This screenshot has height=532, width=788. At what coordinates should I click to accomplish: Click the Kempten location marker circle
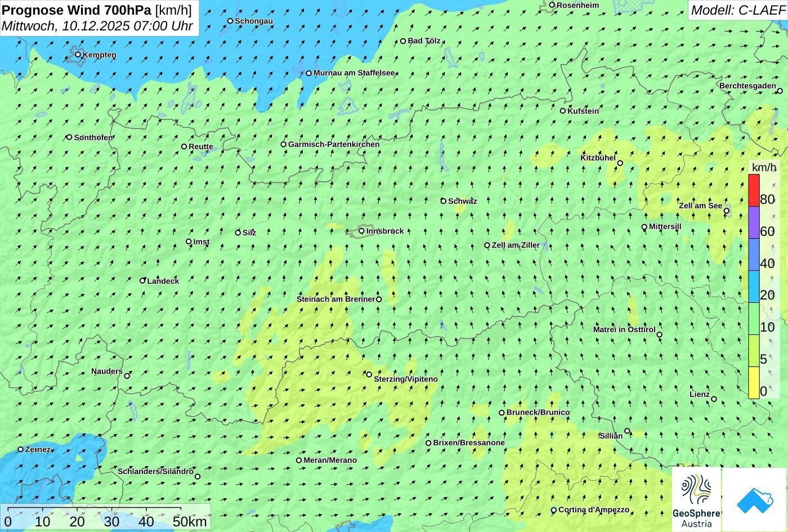78,55
